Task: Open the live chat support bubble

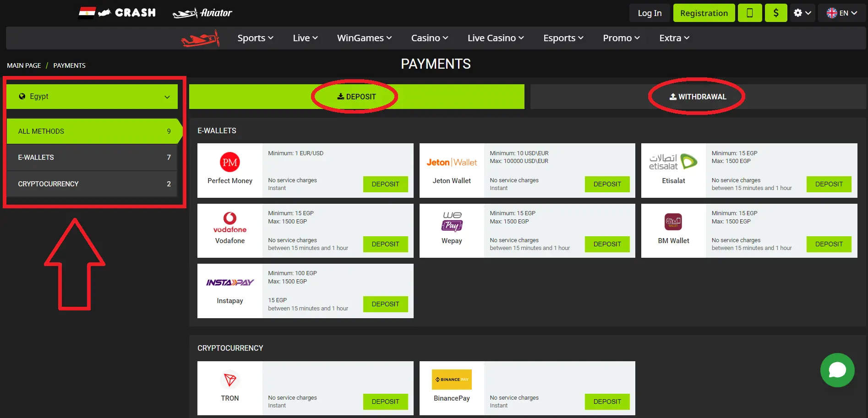Action: 837,370
